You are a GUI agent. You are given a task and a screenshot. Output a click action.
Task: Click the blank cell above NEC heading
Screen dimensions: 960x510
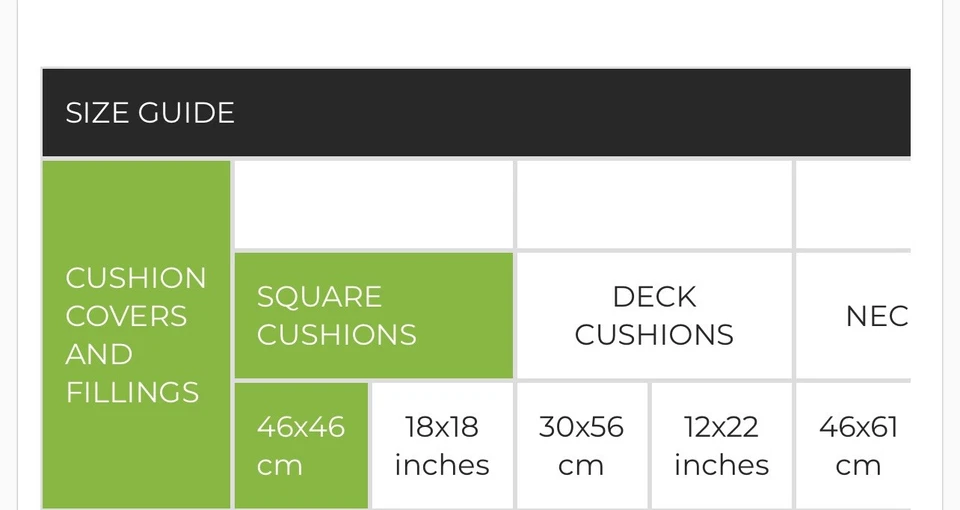click(x=853, y=204)
